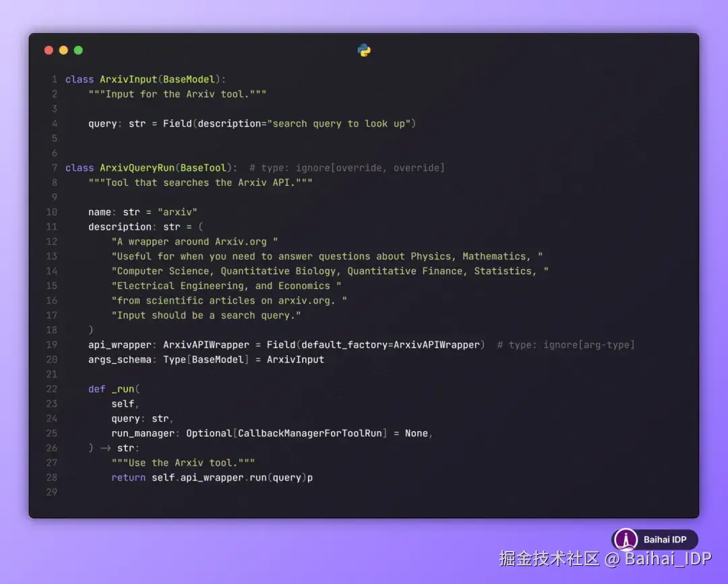Click 'from scientific articles on arxiv.org.' string
This screenshot has width=728, height=584.
tap(229, 301)
